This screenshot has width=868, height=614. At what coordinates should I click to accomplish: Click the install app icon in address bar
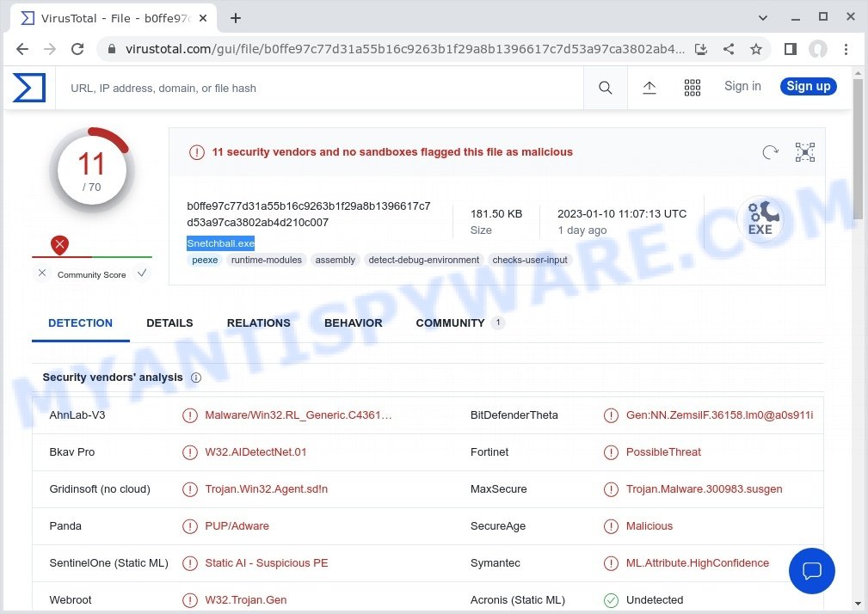click(701, 49)
